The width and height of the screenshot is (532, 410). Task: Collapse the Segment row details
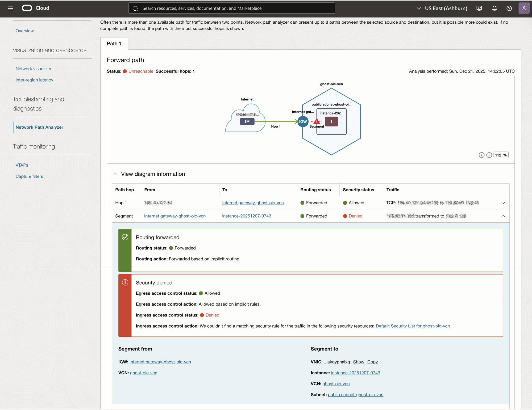click(x=503, y=216)
